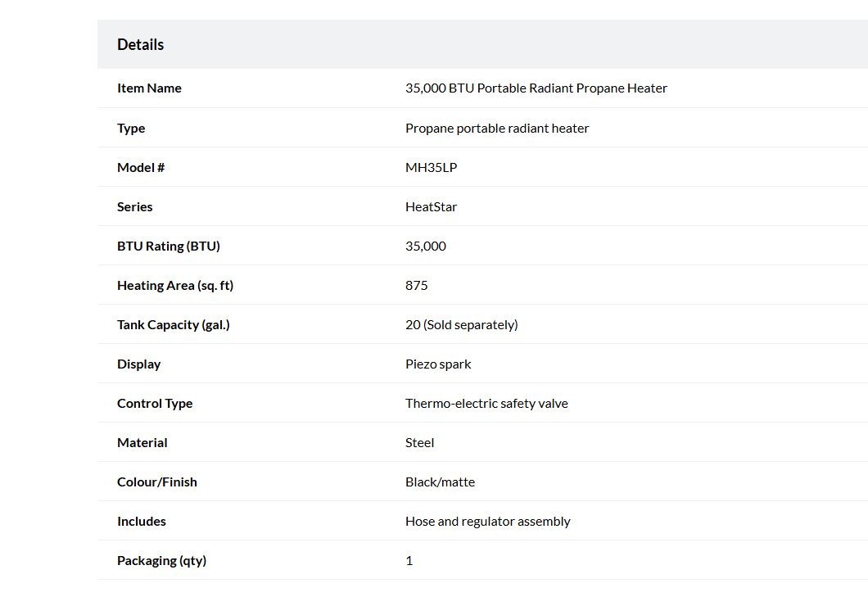Click the Material label
This screenshot has height=606, width=868.
[x=142, y=442]
